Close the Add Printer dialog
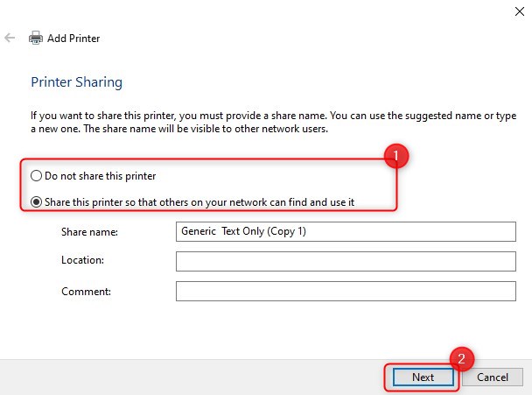 [x=520, y=11]
